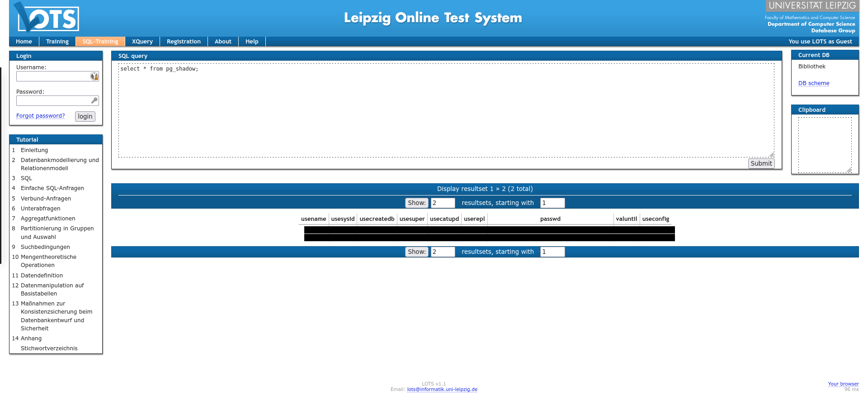Click the lower Show button
The width and height of the screenshot is (868, 410).
[417, 252]
